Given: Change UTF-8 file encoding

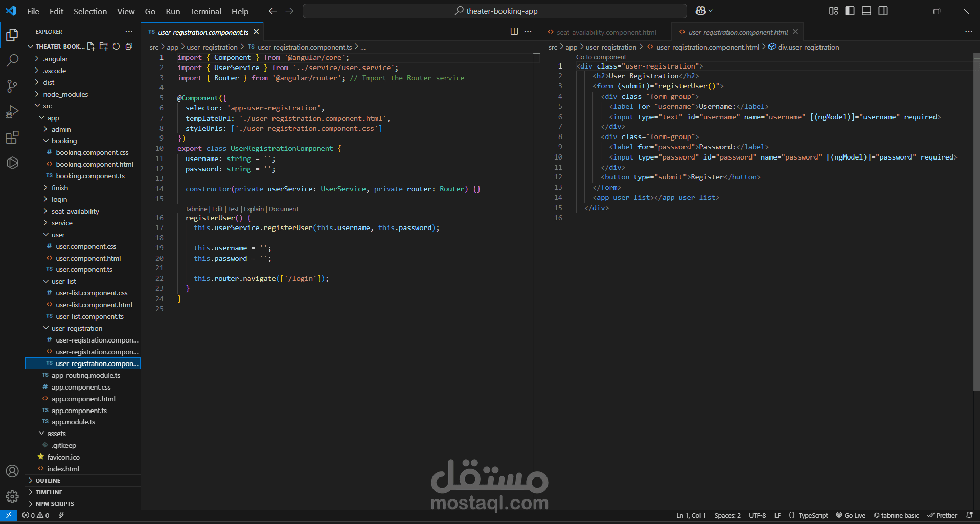Looking at the screenshot, I should coord(757,515).
